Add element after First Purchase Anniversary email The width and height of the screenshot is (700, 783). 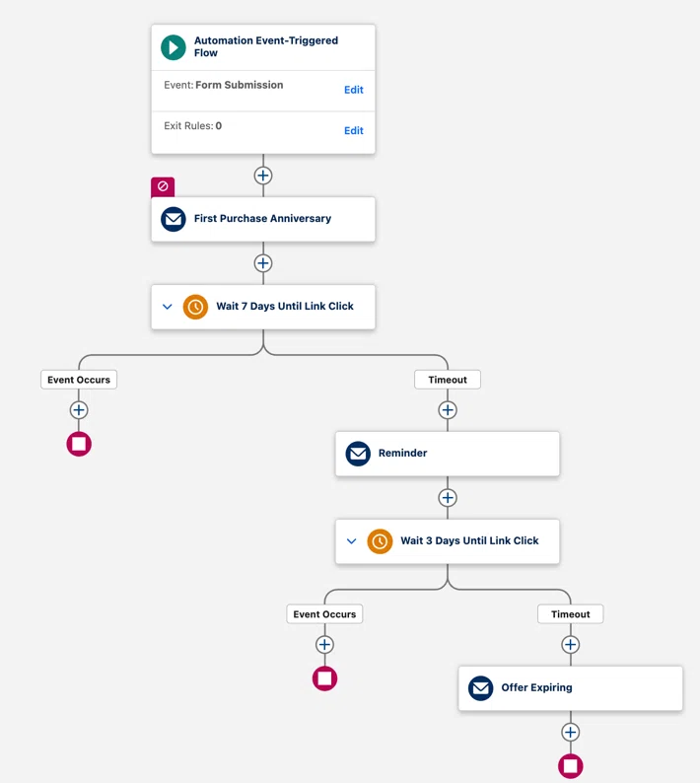click(x=263, y=263)
